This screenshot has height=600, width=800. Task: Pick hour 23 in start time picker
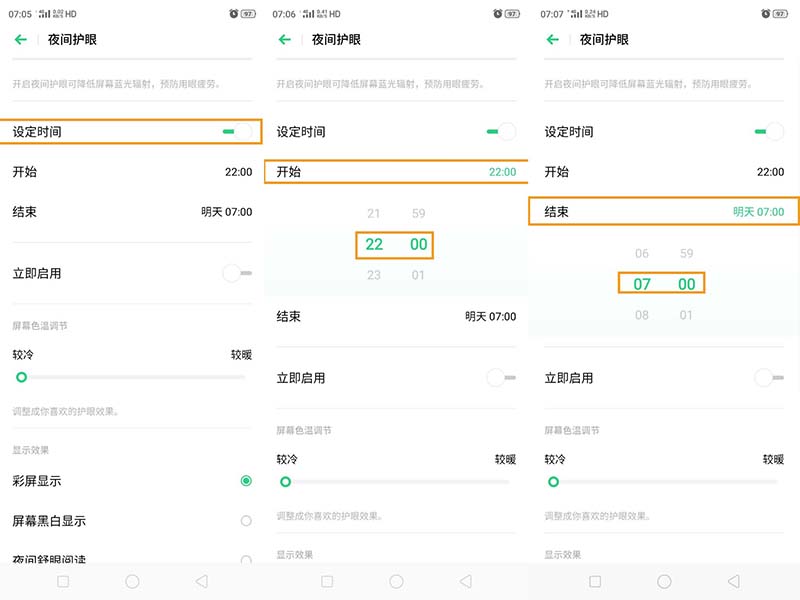pyautogui.click(x=374, y=275)
